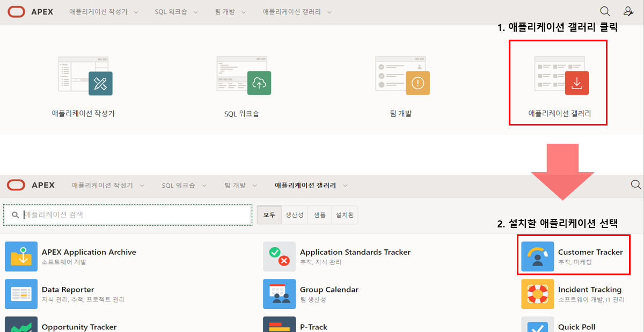Click the 애플리케이션 검색 search field
Image resolution: width=644 pixels, height=332 pixels.
point(128,215)
